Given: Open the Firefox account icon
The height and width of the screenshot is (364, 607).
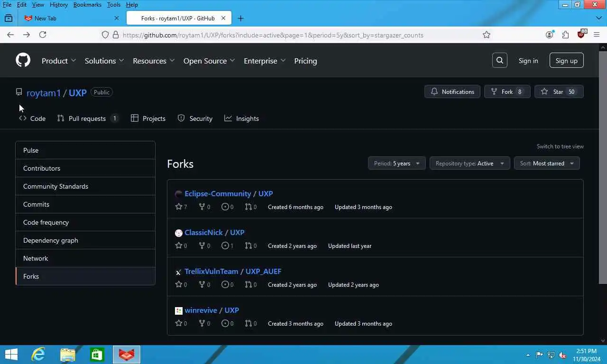Looking at the screenshot, I should pyautogui.click(x=549, y=35).
